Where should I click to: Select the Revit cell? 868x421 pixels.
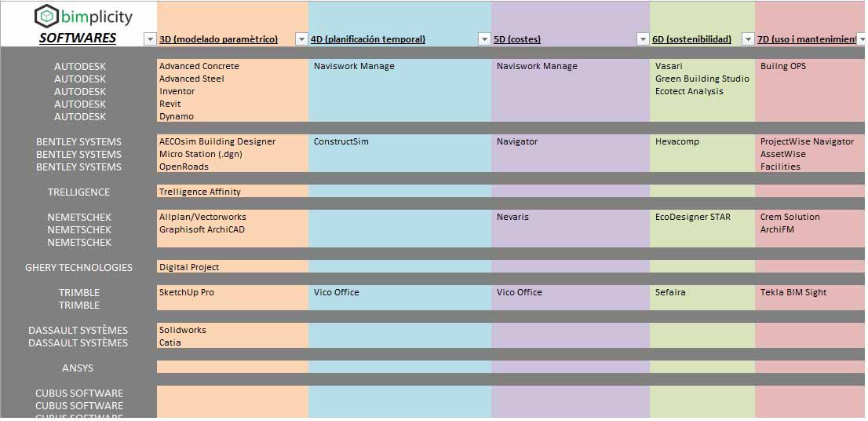pos(170,104)
